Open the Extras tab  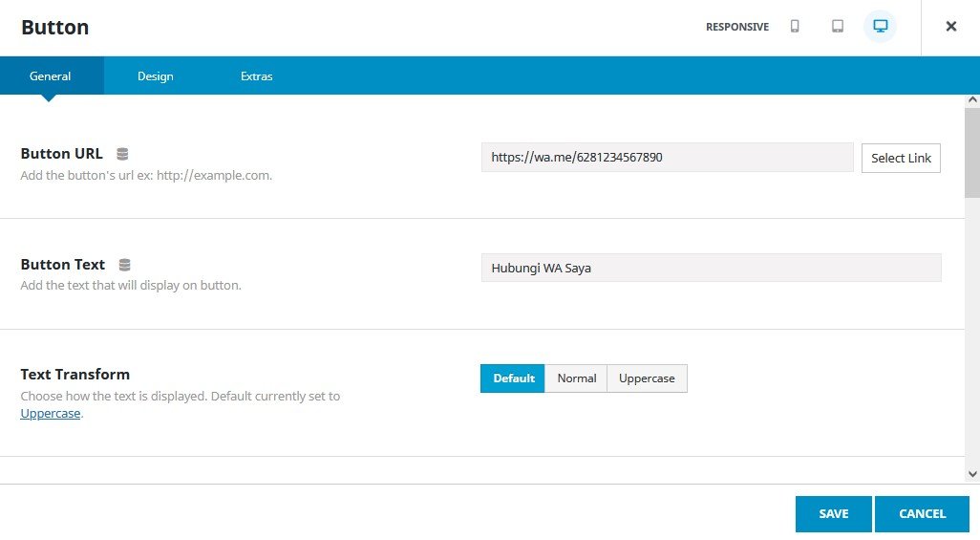256,76
